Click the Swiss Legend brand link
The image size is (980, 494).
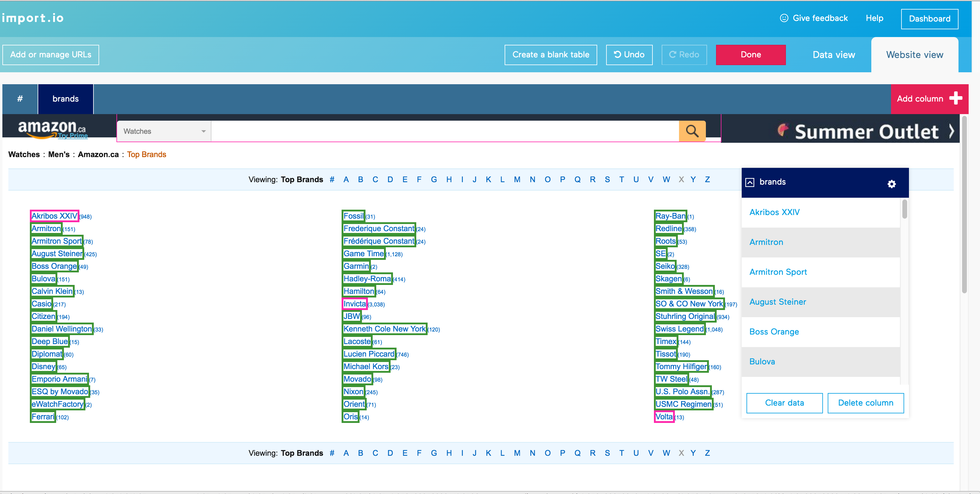point(680,329)
